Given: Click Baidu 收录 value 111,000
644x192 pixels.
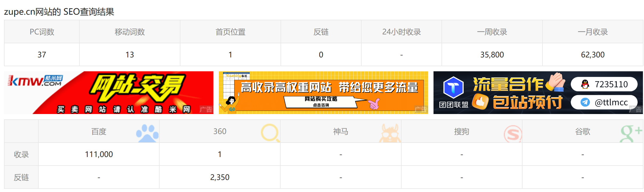Looking at the screenshot, I should [x=99, y=154].
